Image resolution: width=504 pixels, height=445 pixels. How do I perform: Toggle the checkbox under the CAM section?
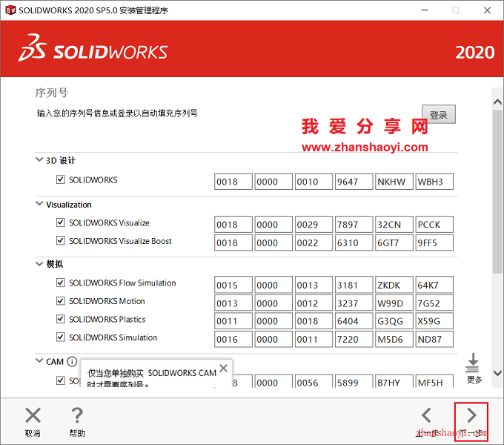click(61, 380)
